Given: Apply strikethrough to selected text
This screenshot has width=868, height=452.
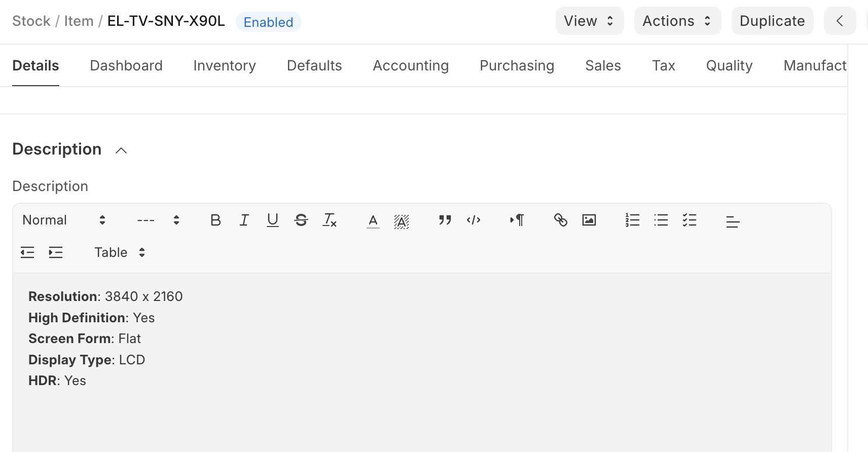Looking at the screenshot, I should pos(301,220).
